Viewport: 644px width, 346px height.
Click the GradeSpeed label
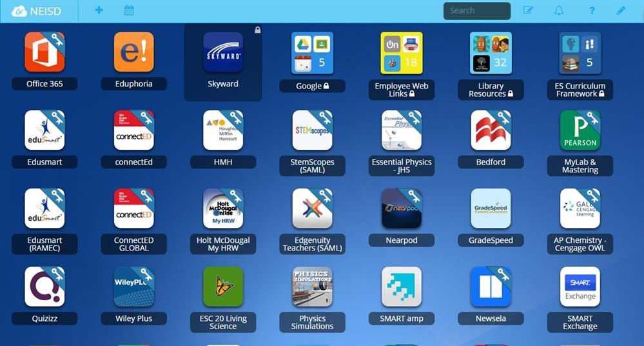click(x=491, y=240)
